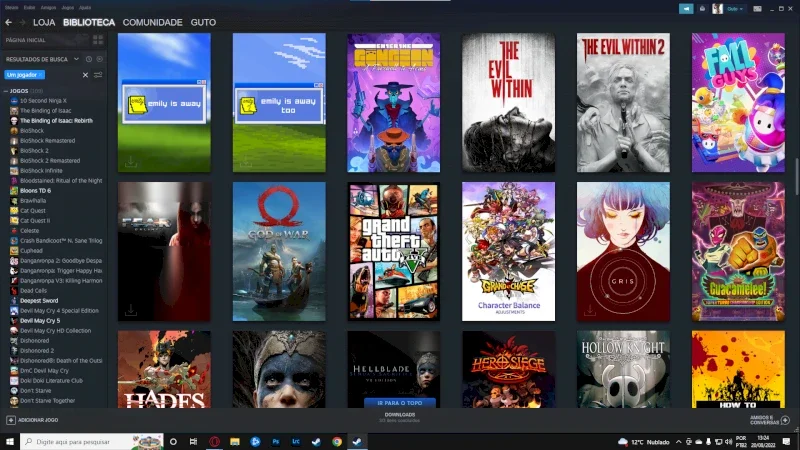Go to PÁGINA INICIAL library home

(26, 40)
